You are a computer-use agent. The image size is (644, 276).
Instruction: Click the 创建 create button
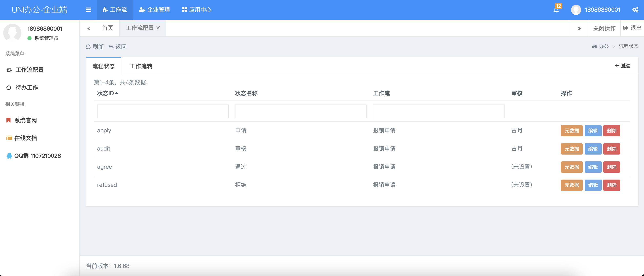(622, 66)
